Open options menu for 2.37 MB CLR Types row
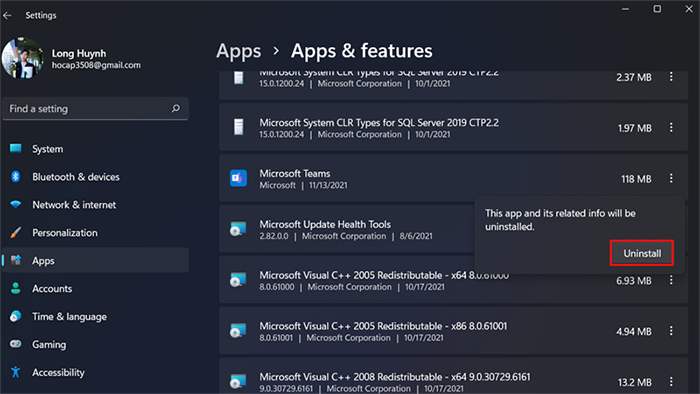 point(671,77)
